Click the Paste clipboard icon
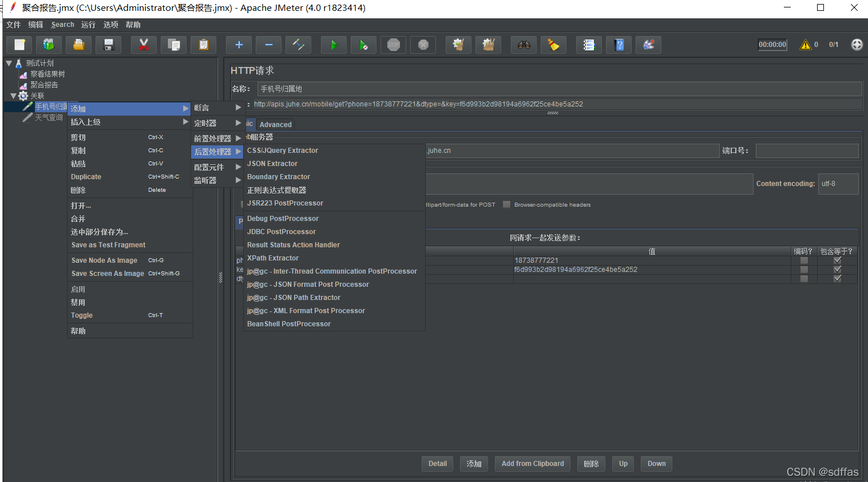 (204, 45)
